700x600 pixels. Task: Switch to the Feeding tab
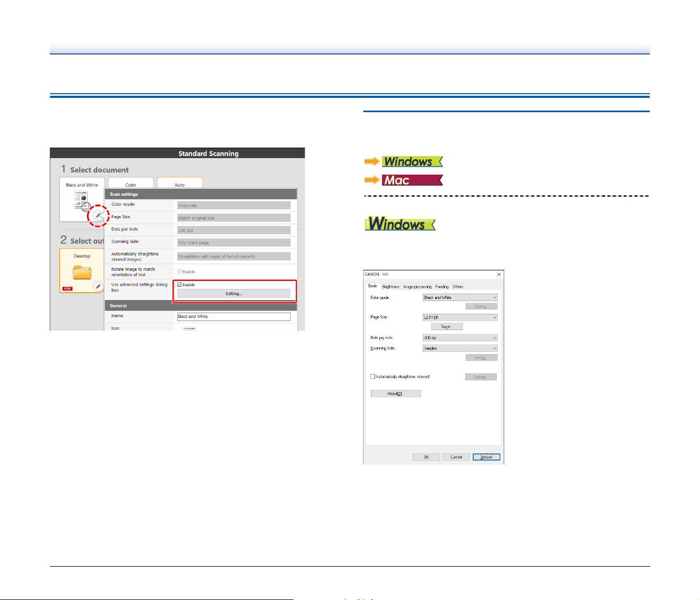tap(442, 287)
